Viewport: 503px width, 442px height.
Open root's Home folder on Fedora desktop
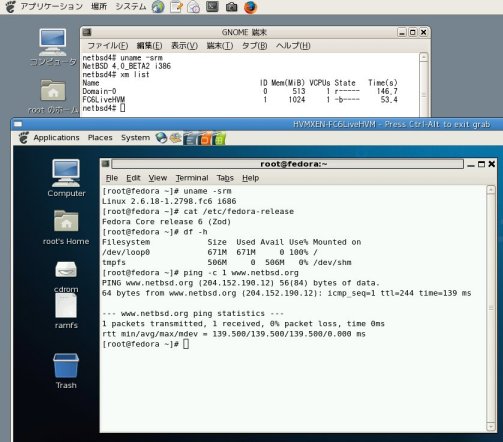click(x=66, y=227)
